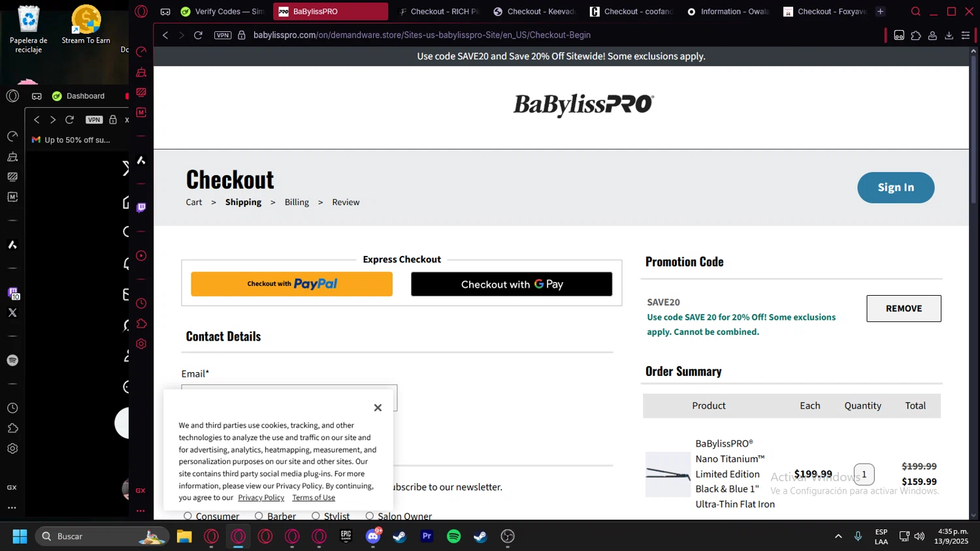Viewport: 980px width, 551px height.
Task: Open X (Twitter) icon in background window sidebar
Action: coord(12,313)
